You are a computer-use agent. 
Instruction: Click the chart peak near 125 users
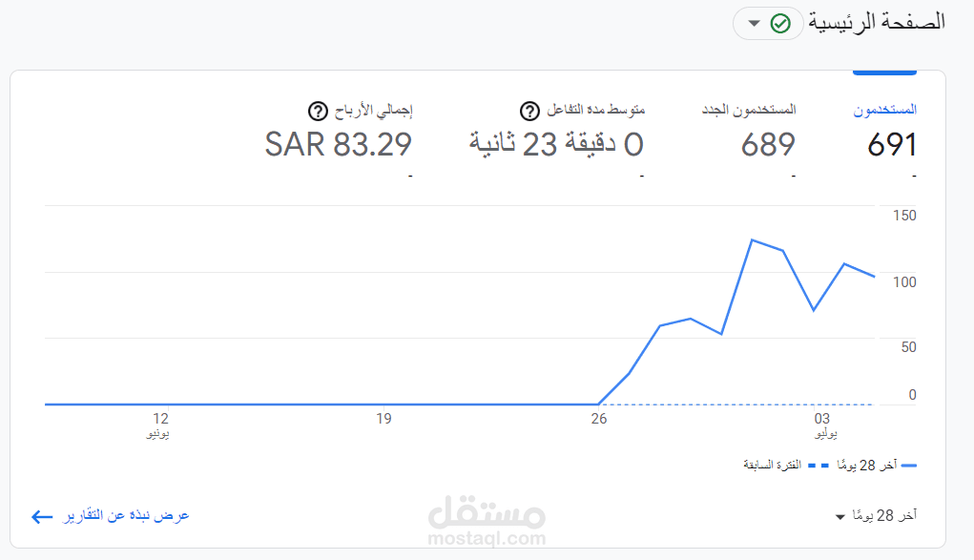(x=753, y=239)
